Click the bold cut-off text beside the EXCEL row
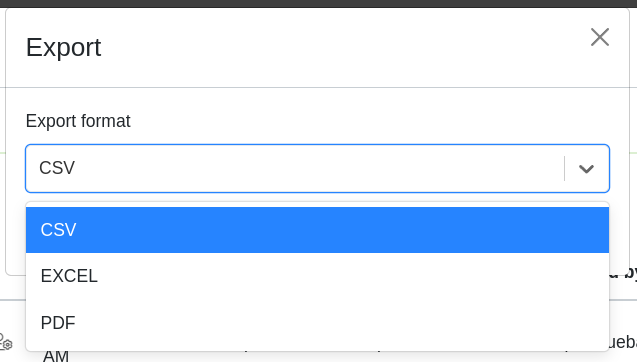This screenshot has width=637, height=362. 624,273
